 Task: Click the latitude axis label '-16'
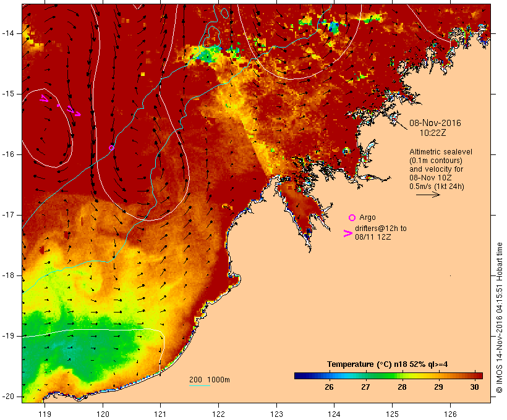click(x=8, y=154)
